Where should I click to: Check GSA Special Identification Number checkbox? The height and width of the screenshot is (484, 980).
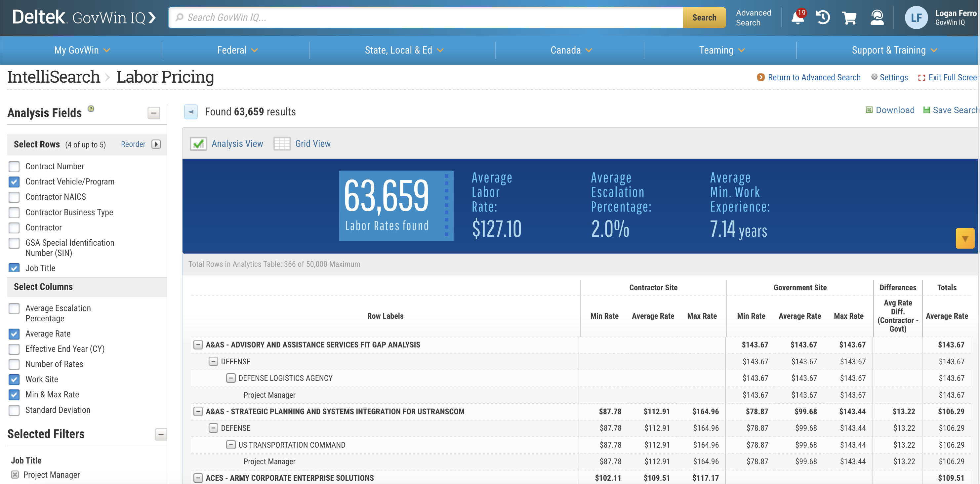14,243
